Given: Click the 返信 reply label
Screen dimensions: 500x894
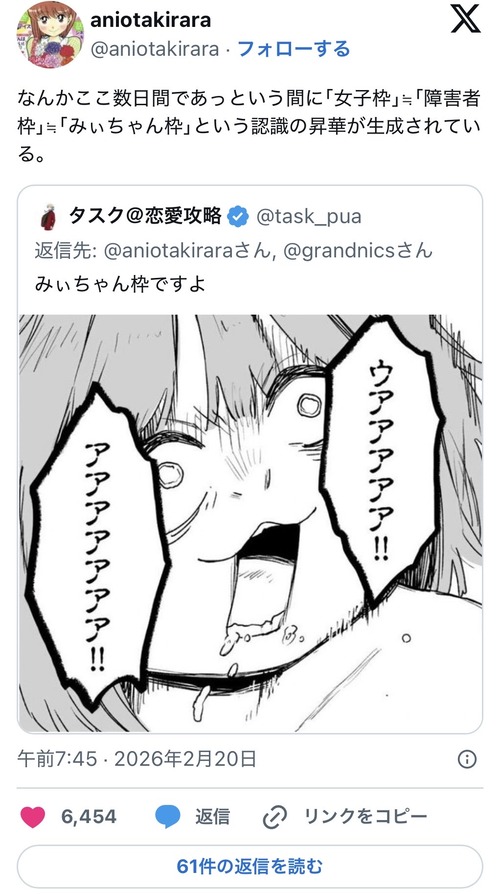Looking at the screenshot, I should point(212,816).
